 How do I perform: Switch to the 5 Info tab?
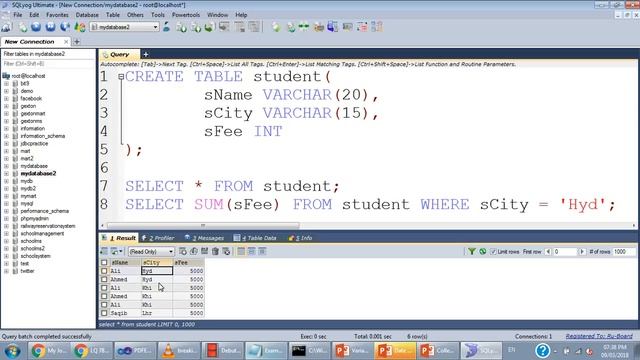point(300,238)
